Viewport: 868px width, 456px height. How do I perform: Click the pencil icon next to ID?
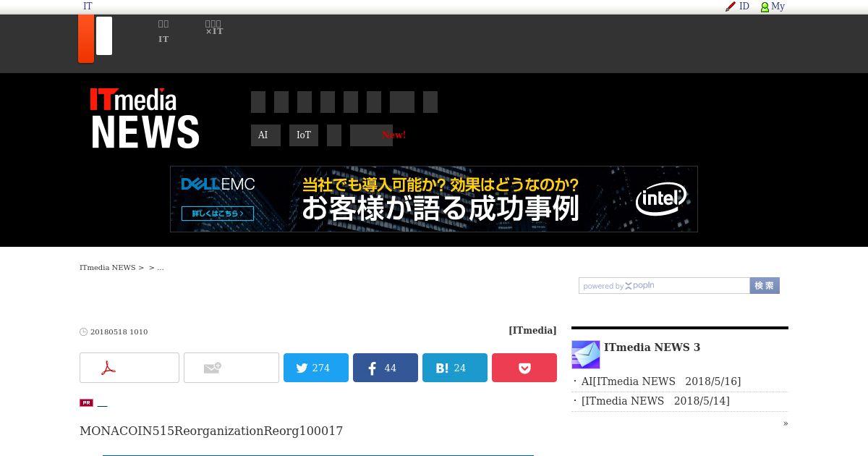[x=731, y=7]
